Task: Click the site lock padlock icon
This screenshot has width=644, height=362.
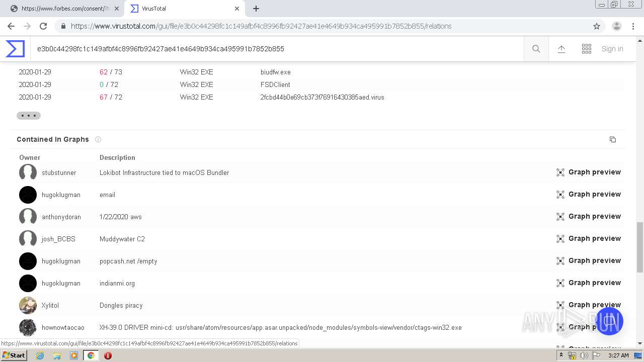Action: (x=63, y=26)
